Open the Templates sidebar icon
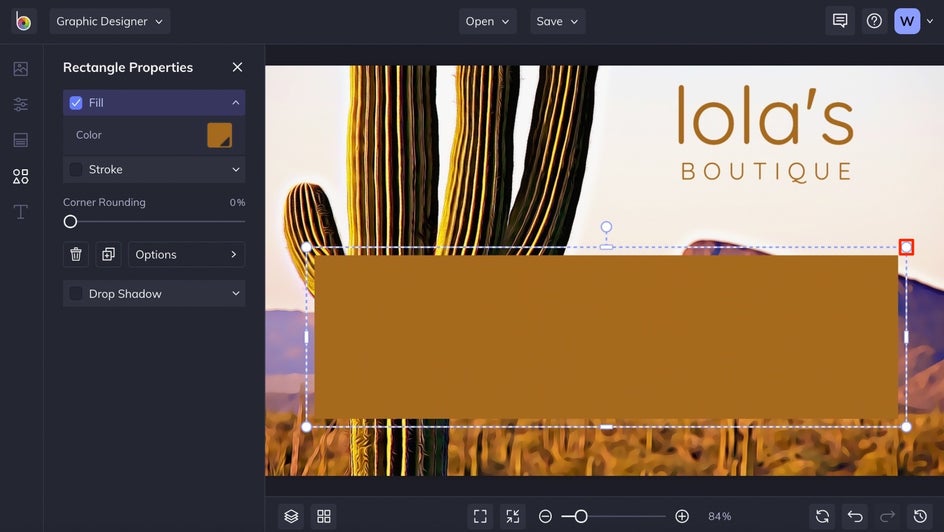 click(x=20, y=140)
